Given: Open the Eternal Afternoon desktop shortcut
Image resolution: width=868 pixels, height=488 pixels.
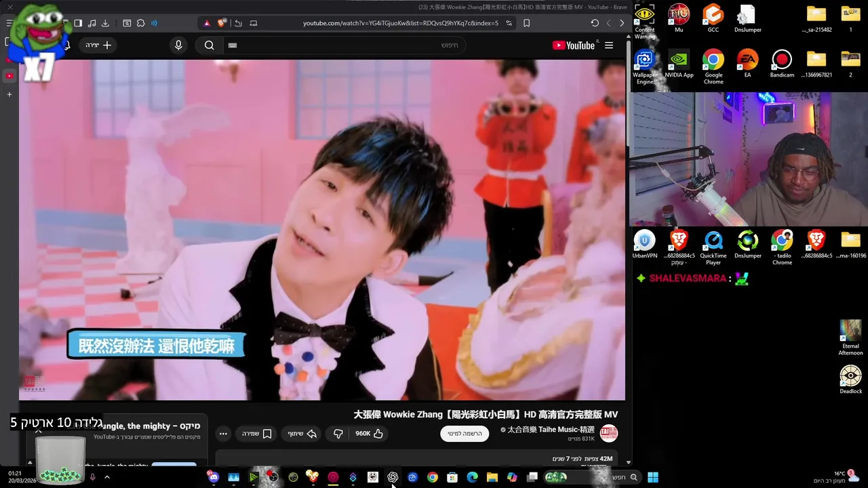Looking at the screenshot, I should tap(850, 338).
